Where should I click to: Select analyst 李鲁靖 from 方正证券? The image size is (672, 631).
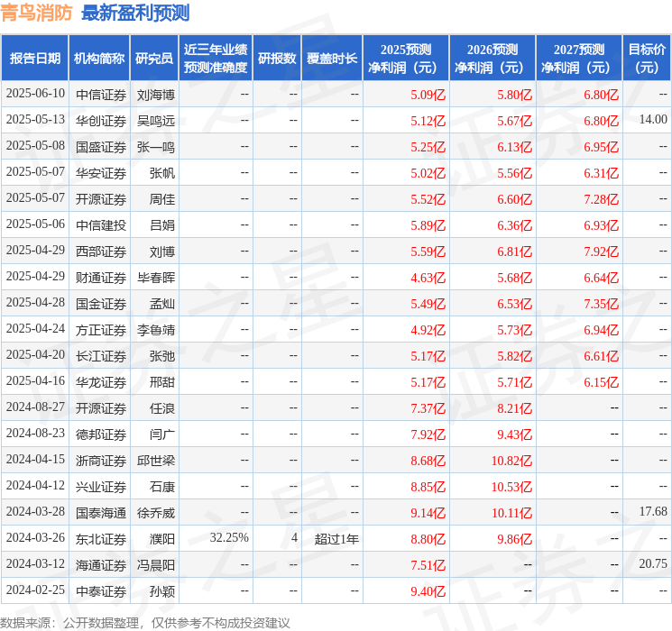[155, 330]
